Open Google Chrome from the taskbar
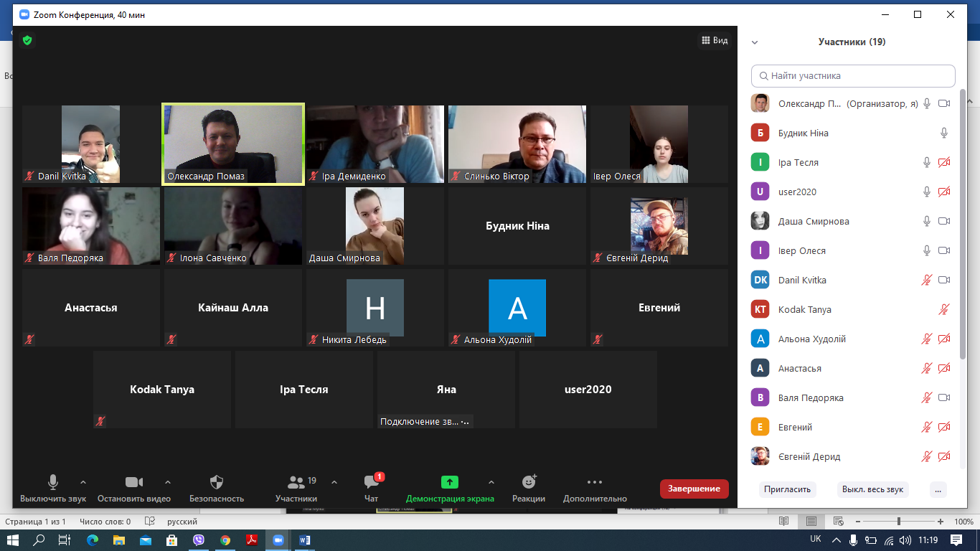 coord(225,540)
